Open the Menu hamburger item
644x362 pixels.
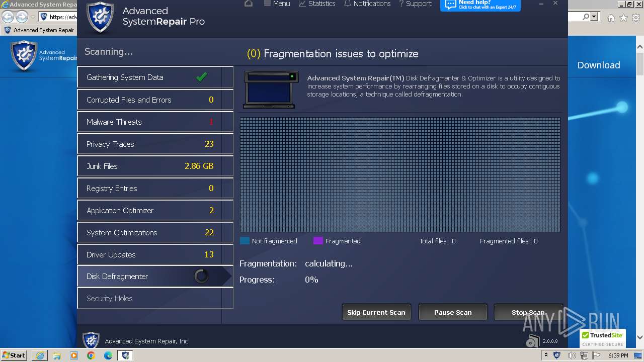point(277,4)
